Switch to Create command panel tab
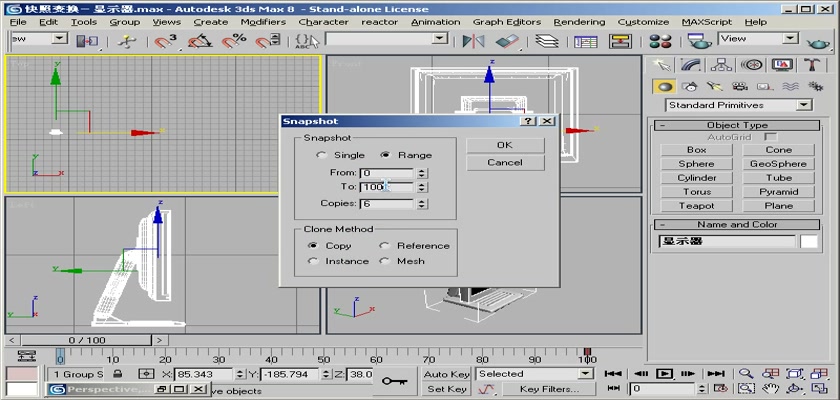Image resolution: width=840 pixels, height=400 pixels. point(662,65)
